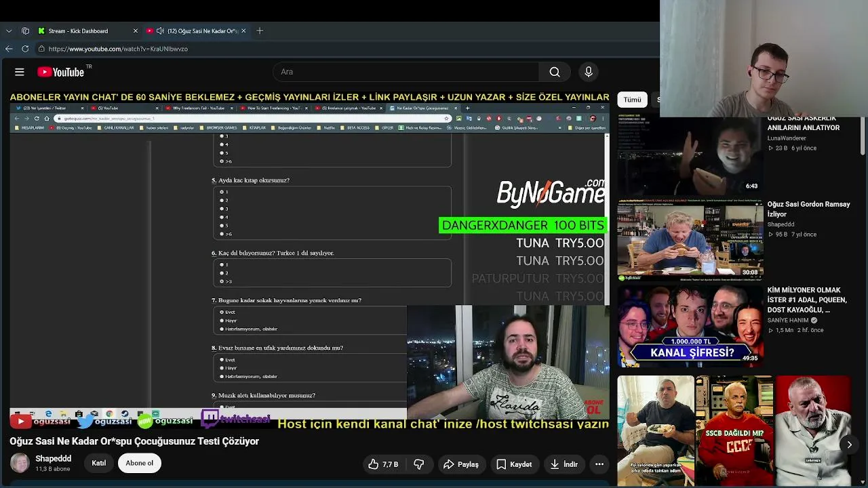Mute the YouTube tab via speaker icon
Screen dimensions: 868x488
click(160, 30)
